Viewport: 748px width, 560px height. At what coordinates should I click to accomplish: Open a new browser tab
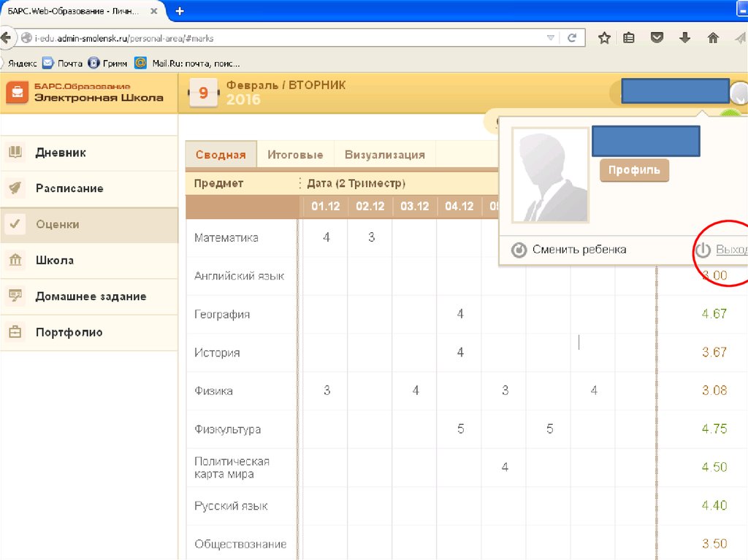coord(180,11)
